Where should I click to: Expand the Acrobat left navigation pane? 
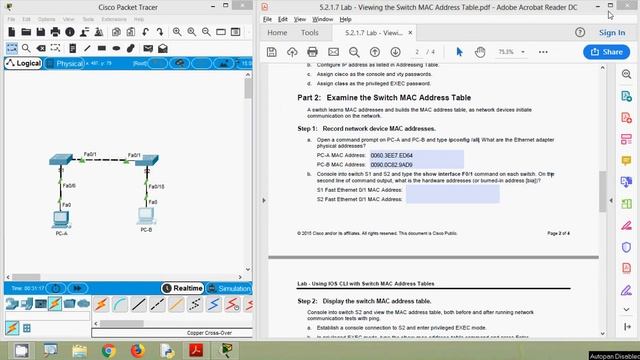pos(264,200)
